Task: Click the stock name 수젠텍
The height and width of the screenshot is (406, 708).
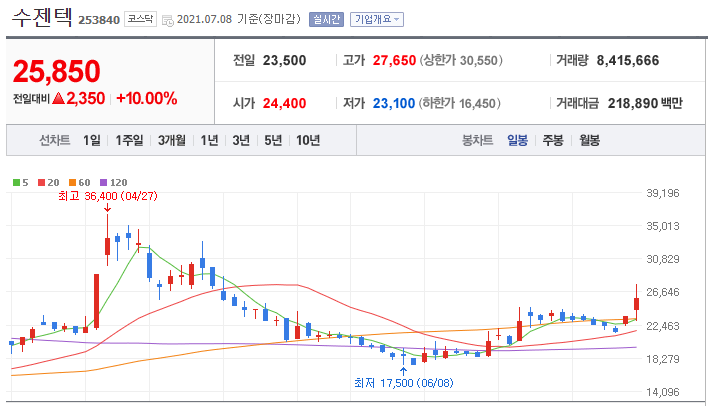Action: point(42,18)
